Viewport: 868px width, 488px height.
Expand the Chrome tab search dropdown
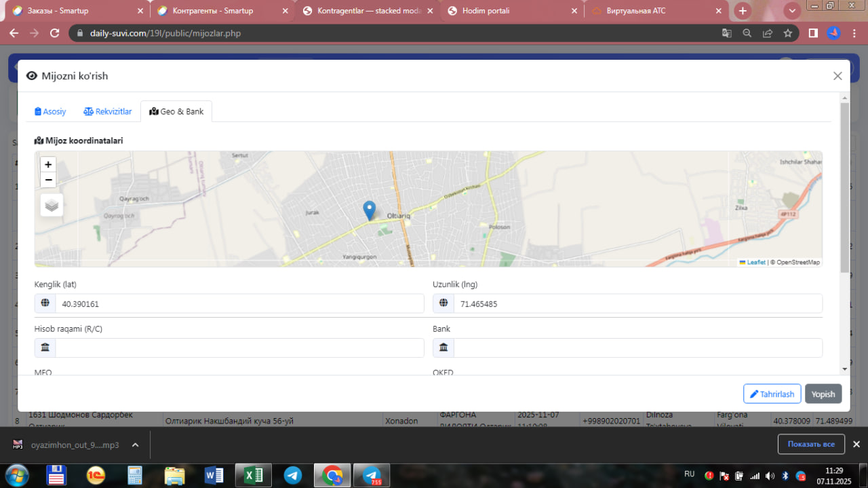point(792,11)
